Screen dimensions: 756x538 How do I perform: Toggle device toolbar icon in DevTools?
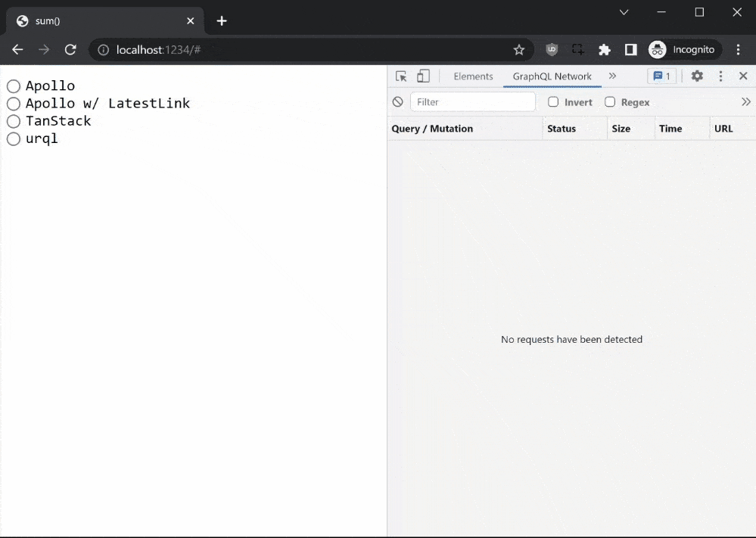[423, 76]
